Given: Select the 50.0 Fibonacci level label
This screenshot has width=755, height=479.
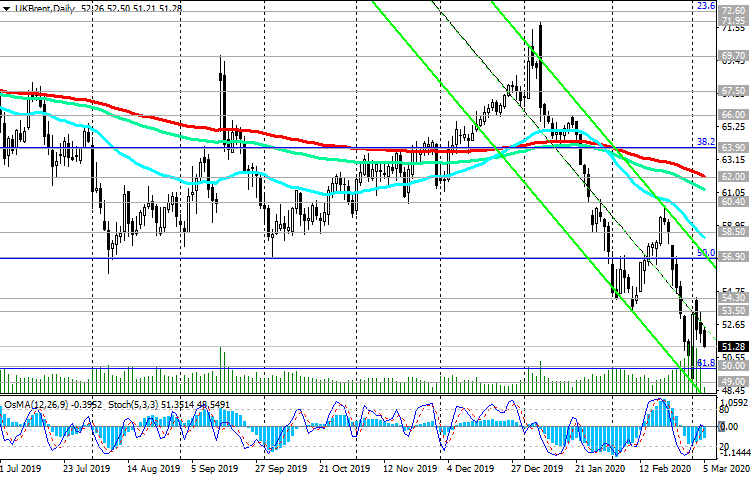Looking at the screenshot, I should [705, 254].
